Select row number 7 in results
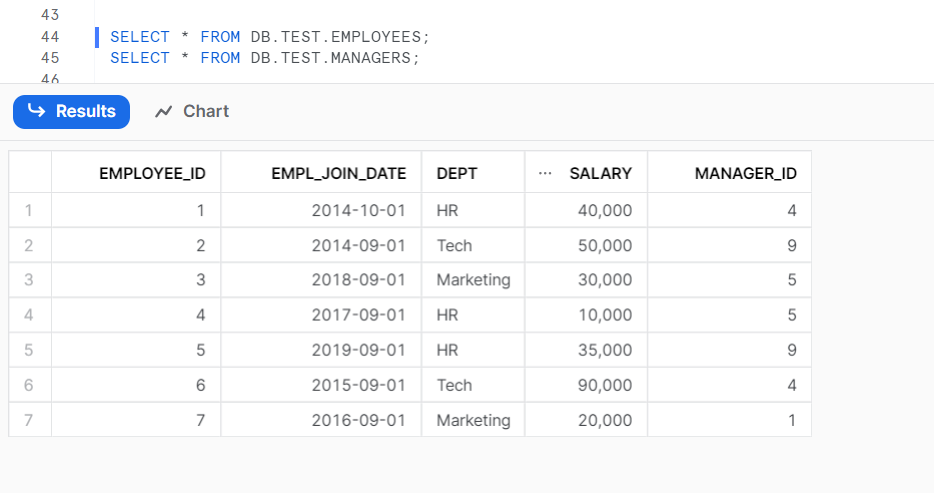934x493 pixels. (x=29, y=420)
